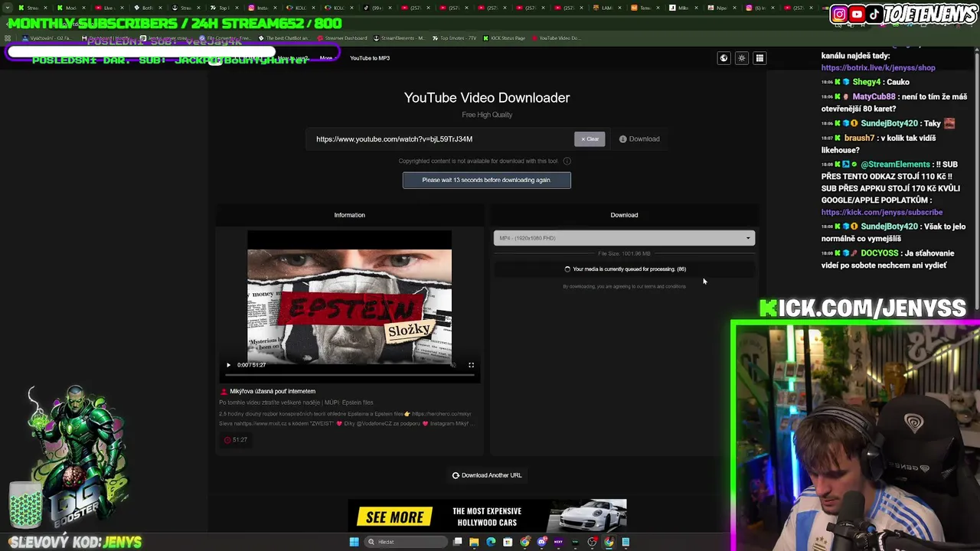Viewport: 980px width, 551px height.
Task: Open File Explorer from the taskbar
Action: point(474,542)
